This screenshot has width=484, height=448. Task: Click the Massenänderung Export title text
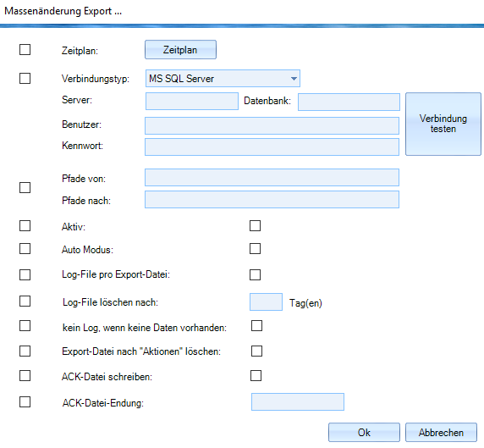(x=63, y=11)
